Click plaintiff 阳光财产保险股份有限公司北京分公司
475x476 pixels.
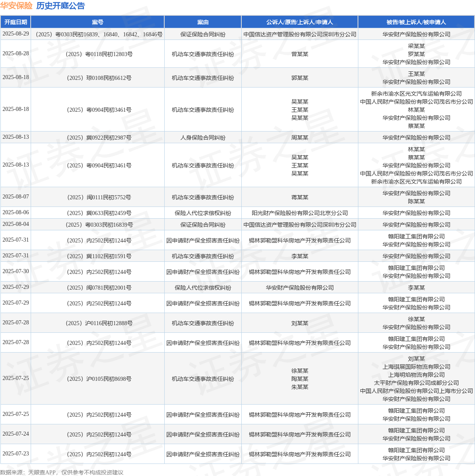click(300, 213)
